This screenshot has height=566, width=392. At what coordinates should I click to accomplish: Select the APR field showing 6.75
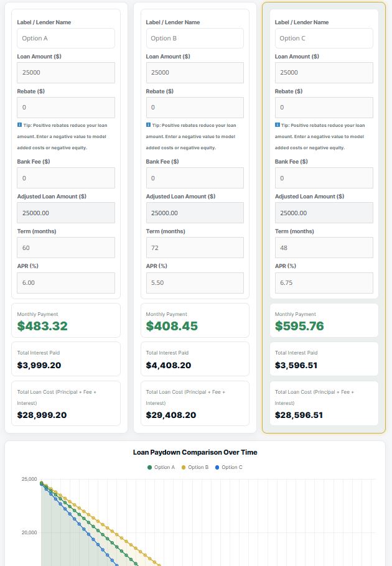(324, 282)
